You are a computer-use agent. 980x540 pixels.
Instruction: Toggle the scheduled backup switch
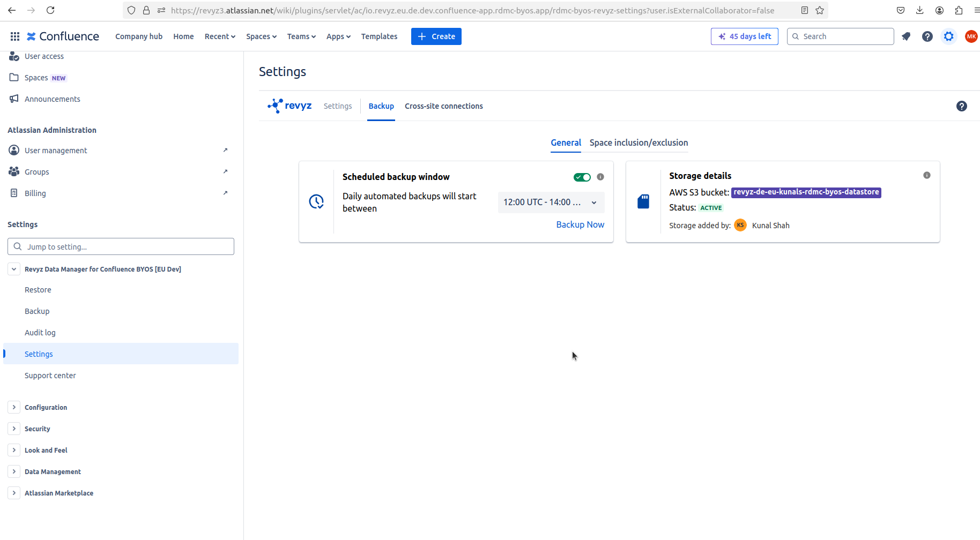[x=582, y=177]
